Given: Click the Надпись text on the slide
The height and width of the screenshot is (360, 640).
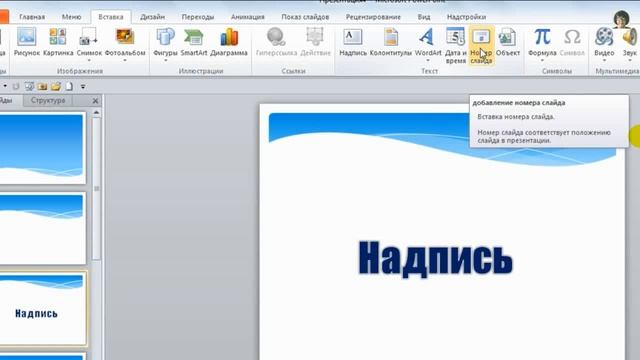Looking at the screenshot, I should (x=436, y=259).
